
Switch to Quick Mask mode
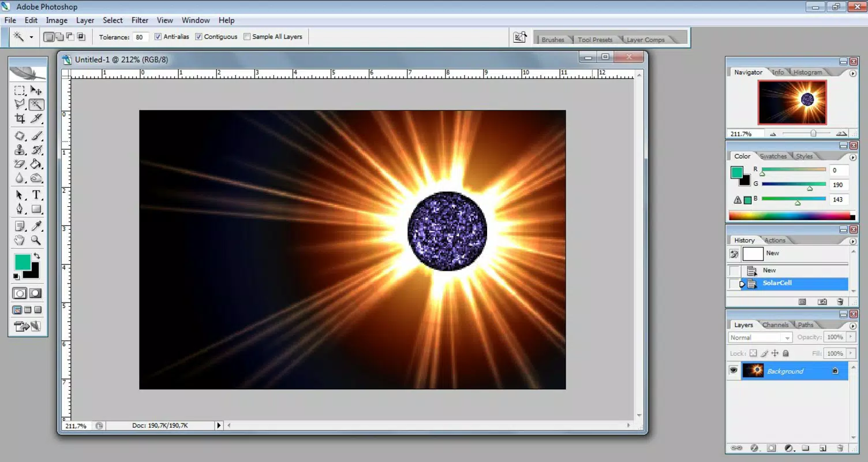tap(35, 293)
